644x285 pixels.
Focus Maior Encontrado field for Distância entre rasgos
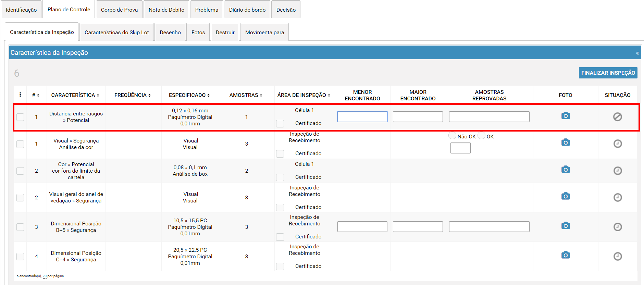[418, 116]
